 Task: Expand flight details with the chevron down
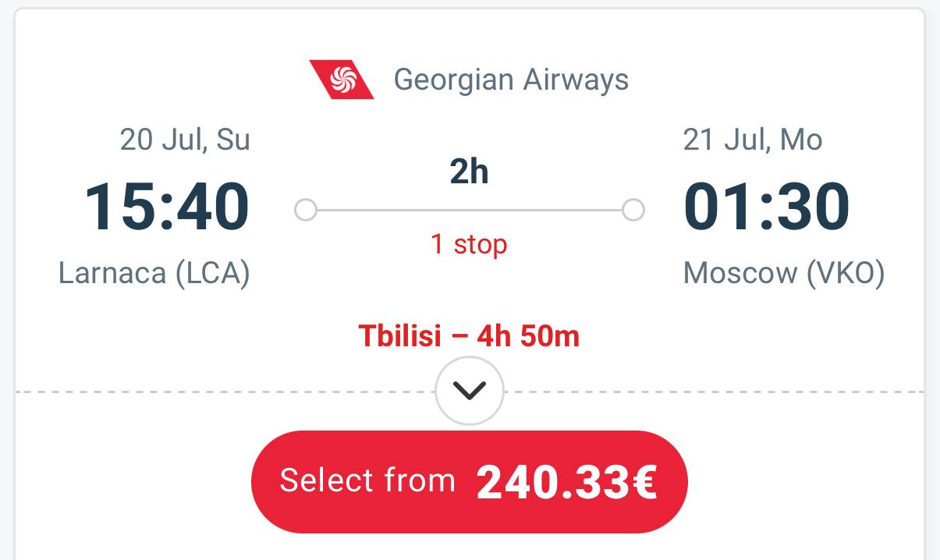point(470,390)
